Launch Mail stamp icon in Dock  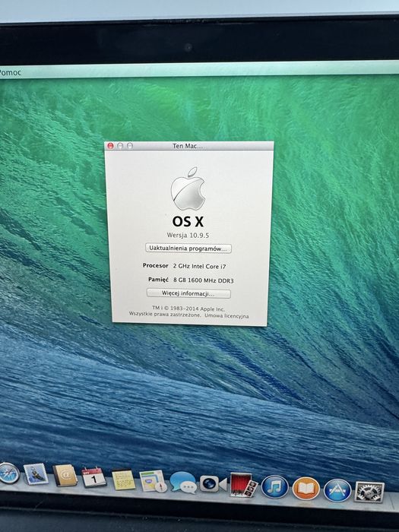[36, 474]
